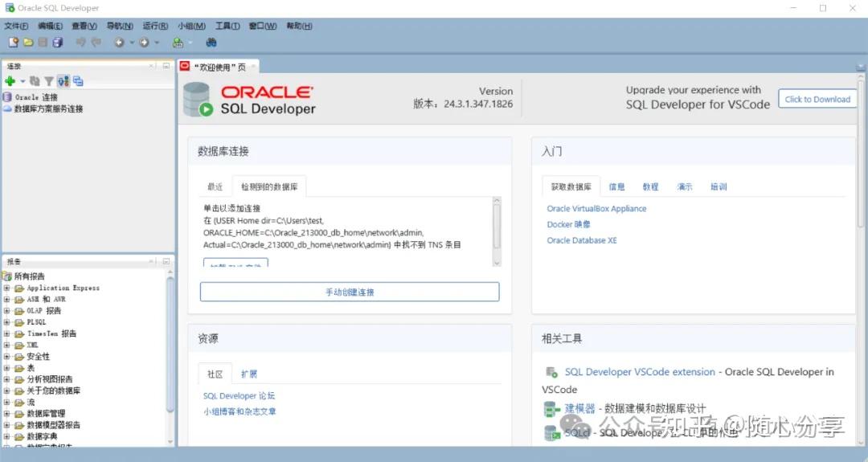This screenshot has height=462, width=868.
Task: Open the New Connection dropdown arrow
Action: [23, 81]
